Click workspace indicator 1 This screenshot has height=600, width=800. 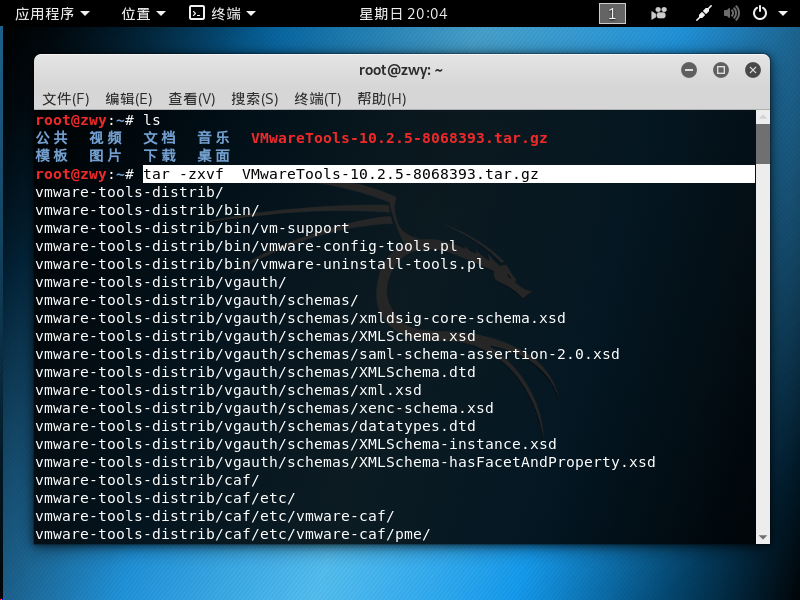(x=612, y=14)
